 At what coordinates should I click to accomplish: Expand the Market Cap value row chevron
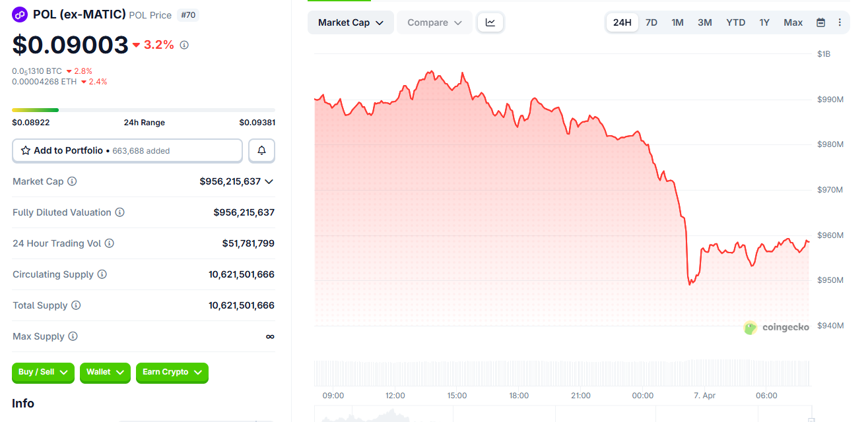(x=269, y=181)
